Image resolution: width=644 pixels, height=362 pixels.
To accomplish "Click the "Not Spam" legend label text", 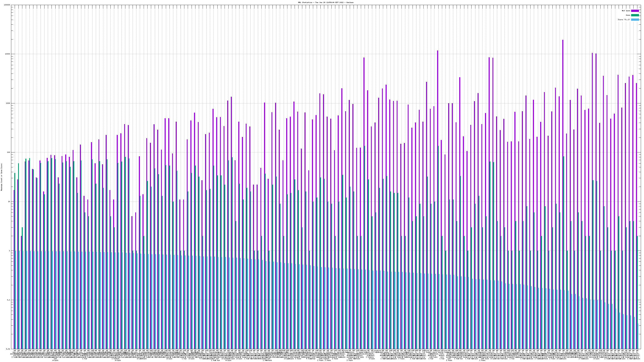I will (x=626, y=11).
